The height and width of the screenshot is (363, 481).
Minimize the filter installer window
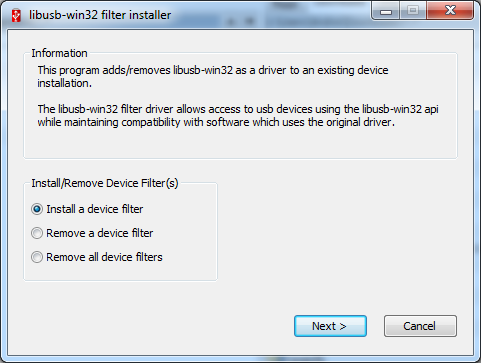coord(386,11)
